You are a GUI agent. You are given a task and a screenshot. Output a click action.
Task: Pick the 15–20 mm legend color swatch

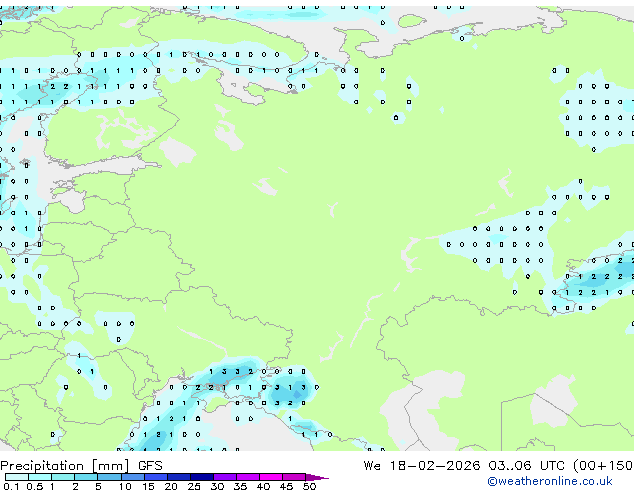pos(156,477)
